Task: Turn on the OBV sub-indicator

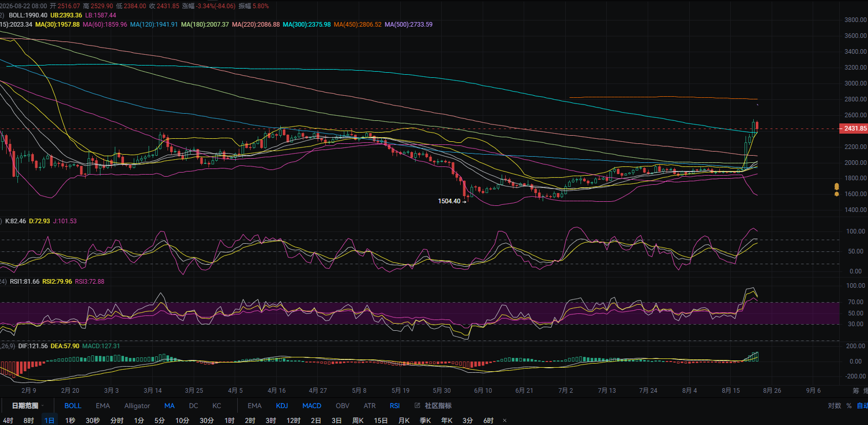Action: pos(342,406)
